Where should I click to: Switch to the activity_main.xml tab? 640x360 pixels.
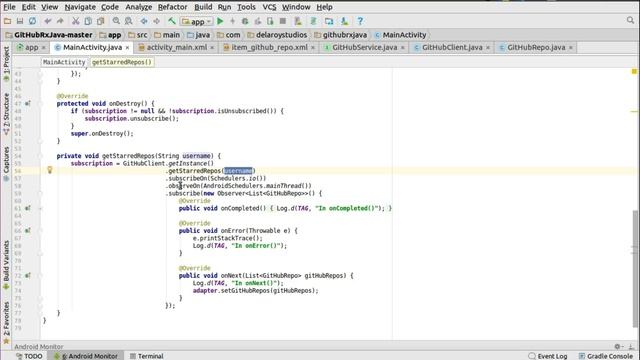176,47
